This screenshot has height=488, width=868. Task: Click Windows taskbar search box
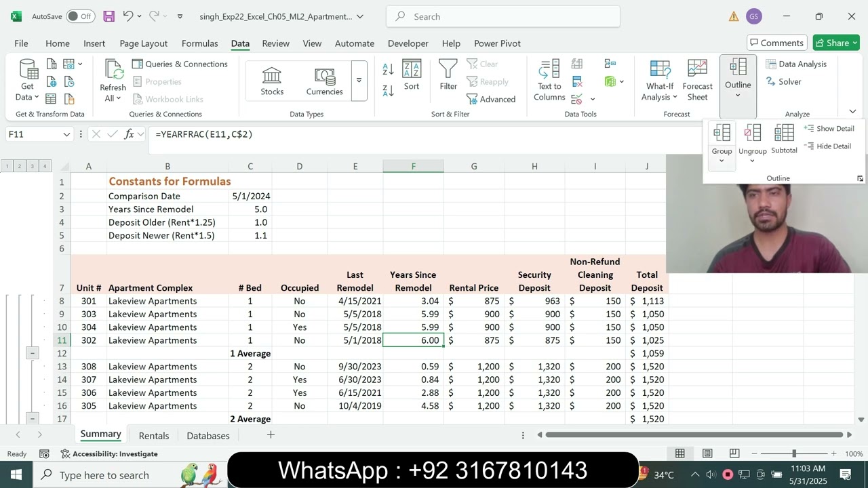pyautogui.click(x=130, y=475)
